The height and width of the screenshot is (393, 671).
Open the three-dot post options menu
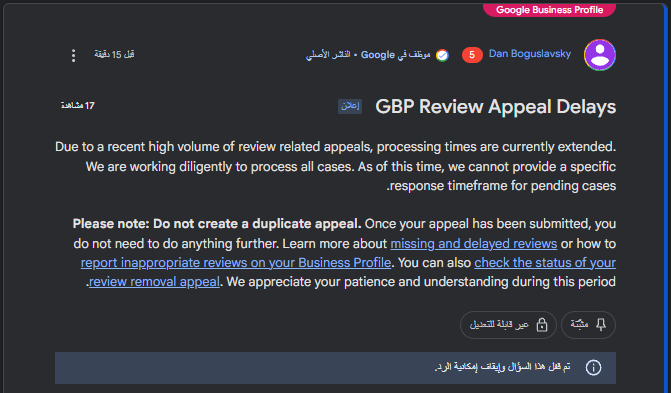[x=74, y=55]
